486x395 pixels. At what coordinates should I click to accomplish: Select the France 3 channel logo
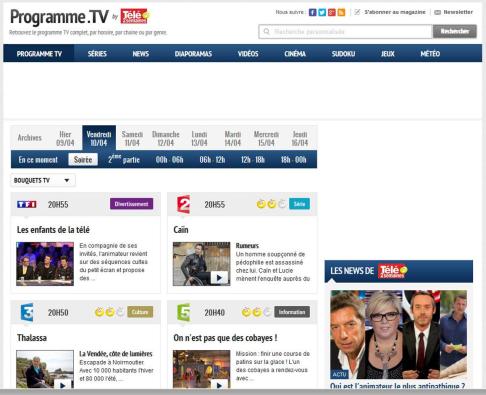[x=27, y=313]
